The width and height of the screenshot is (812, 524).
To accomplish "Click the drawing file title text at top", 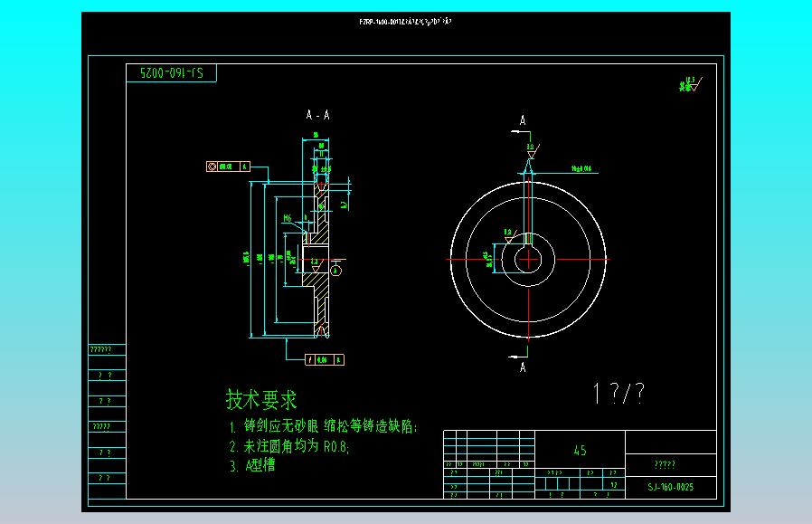I will click(405, 22).
